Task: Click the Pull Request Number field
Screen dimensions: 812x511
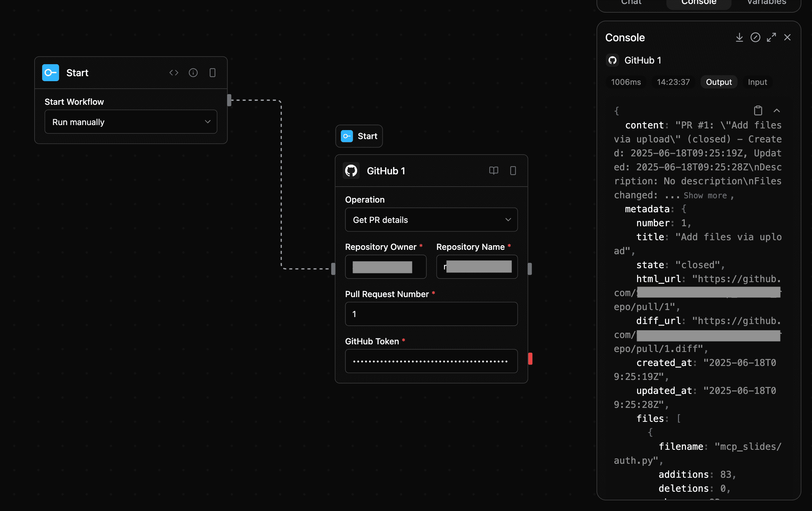Action: click(431, 314)
